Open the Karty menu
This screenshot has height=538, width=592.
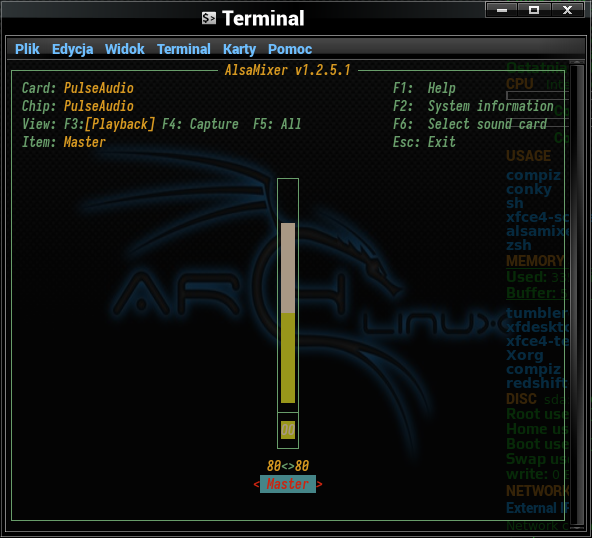(x=239, y=49)
